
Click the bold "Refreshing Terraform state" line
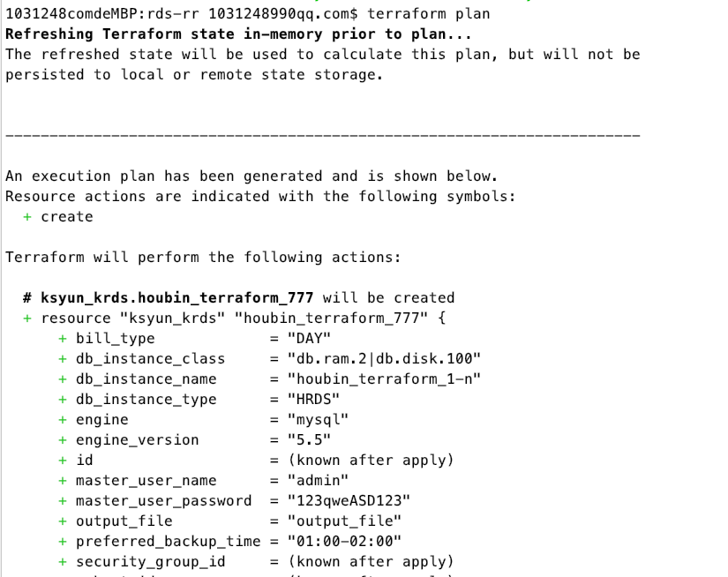click(x=238, y=34)
